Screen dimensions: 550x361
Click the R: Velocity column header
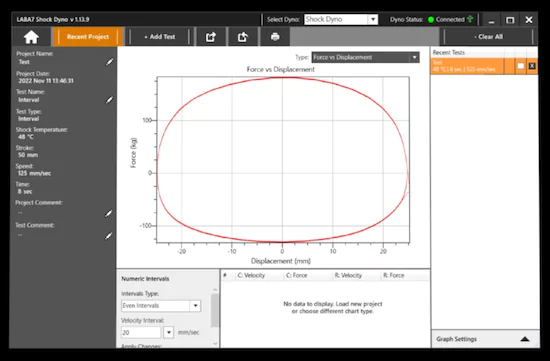(348, 275)
